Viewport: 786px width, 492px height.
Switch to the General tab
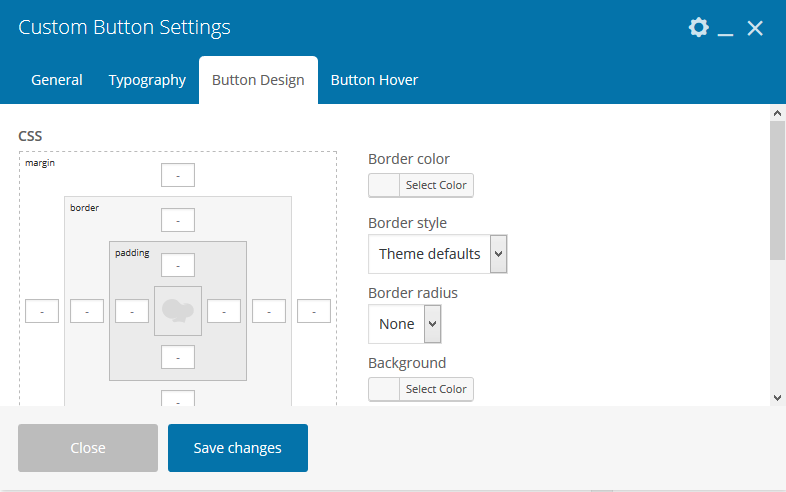coord(57,80)
